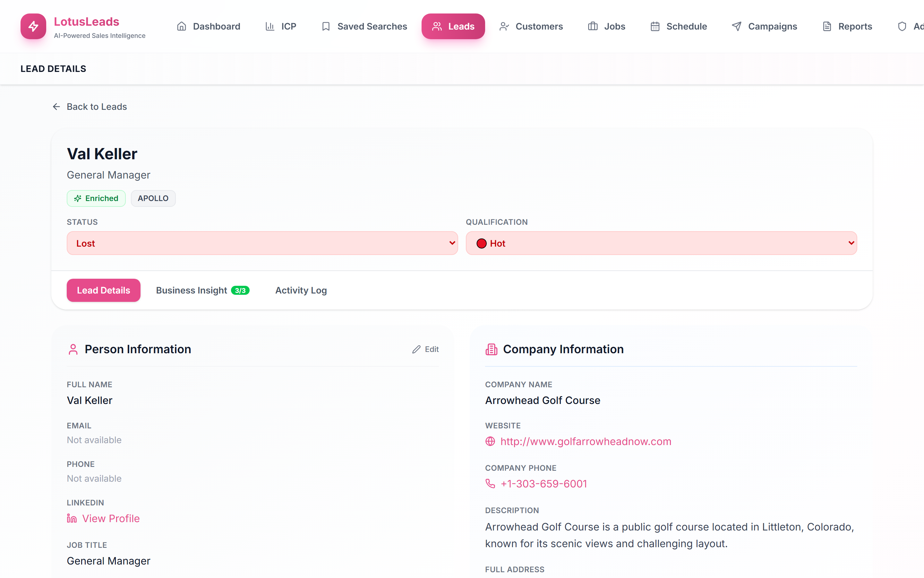Click the shield icon in navigation

902,26
